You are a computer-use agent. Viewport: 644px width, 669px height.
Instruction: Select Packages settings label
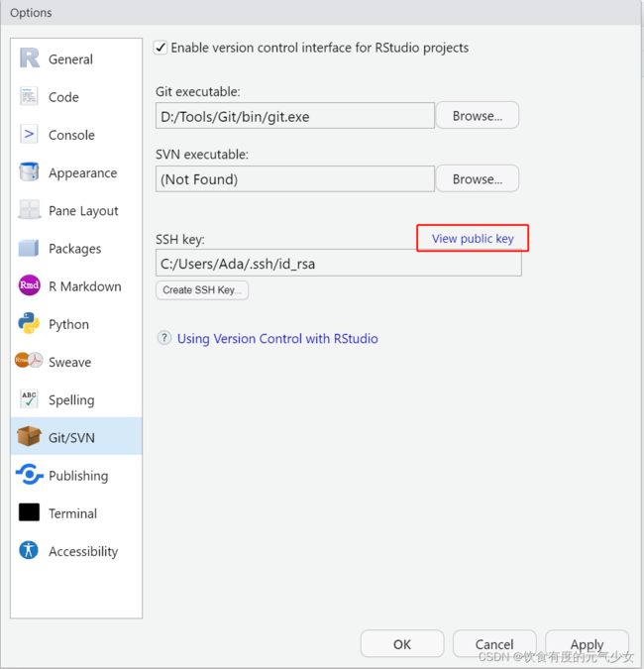point(75,249)
